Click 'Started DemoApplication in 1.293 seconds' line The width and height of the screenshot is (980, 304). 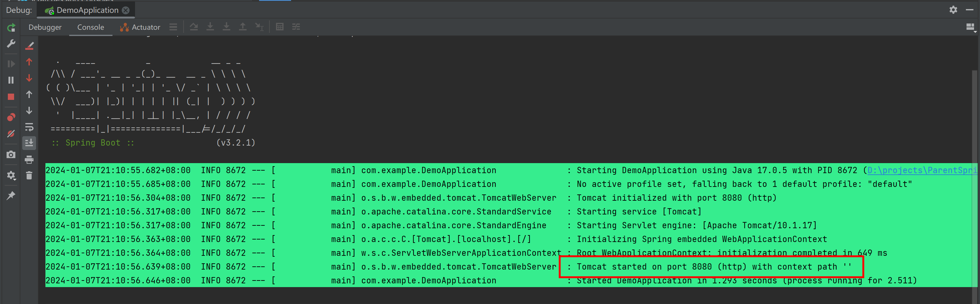pyautogui.click(x=746, y=281)
